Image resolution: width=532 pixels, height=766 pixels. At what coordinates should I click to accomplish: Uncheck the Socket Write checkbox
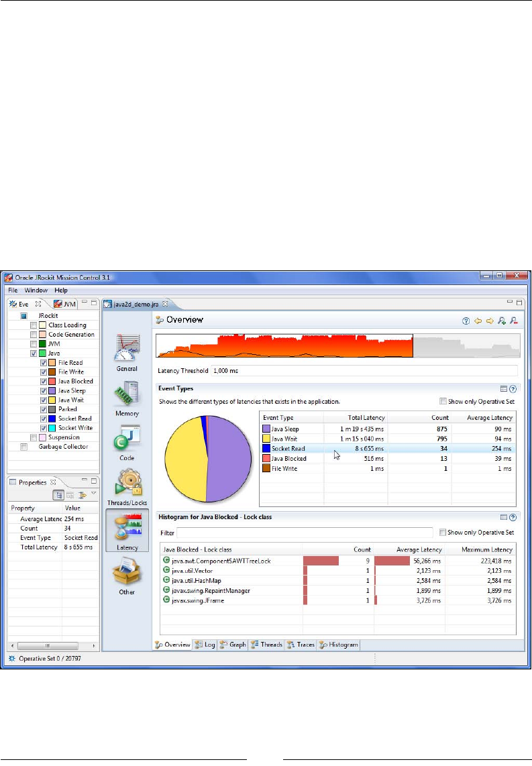pos(44,428)
